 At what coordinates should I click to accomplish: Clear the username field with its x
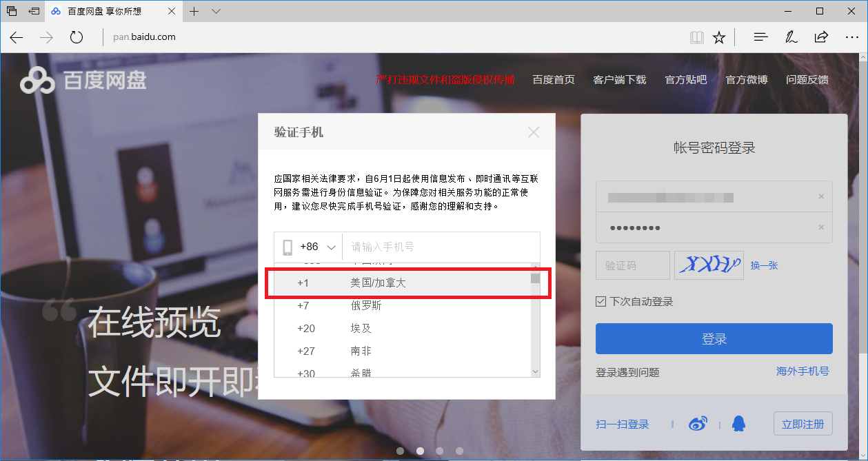(x=821, y=196)
